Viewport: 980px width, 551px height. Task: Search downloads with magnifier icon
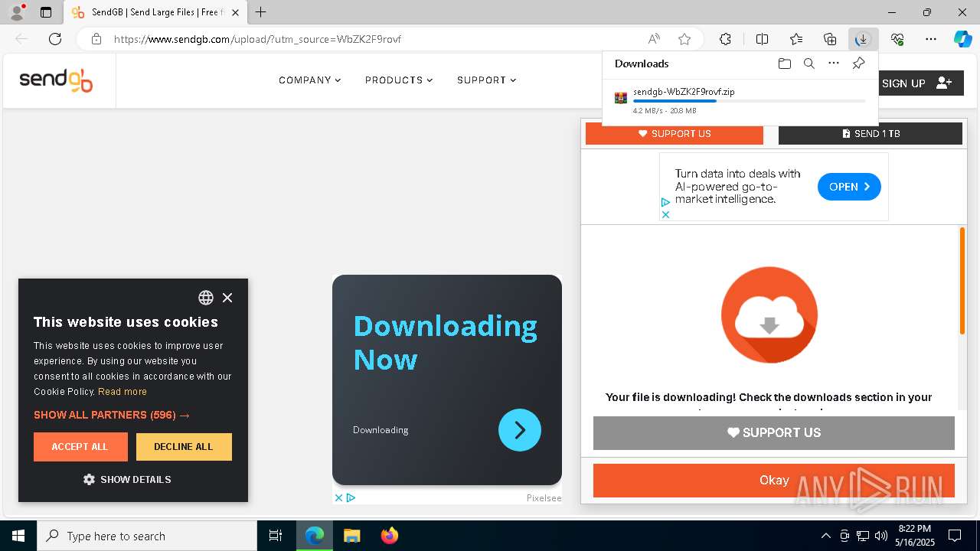click(x=808, y=64)
